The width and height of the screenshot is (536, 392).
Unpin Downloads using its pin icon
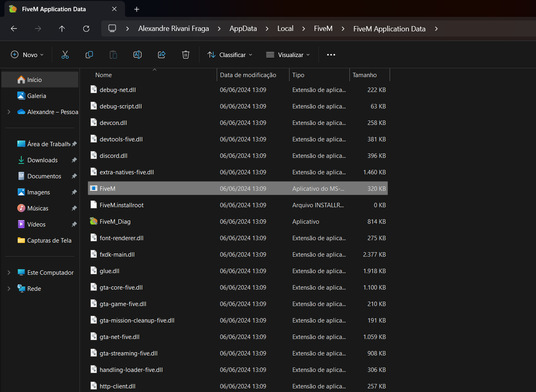tap(74, 160)
